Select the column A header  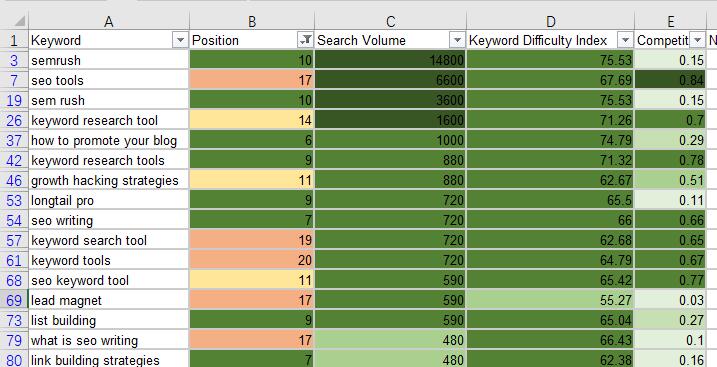click(x=109, y=21)
